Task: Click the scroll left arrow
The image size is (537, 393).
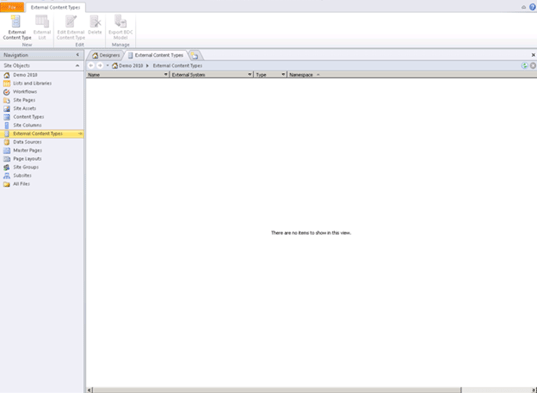Action: tap(89, 390)
